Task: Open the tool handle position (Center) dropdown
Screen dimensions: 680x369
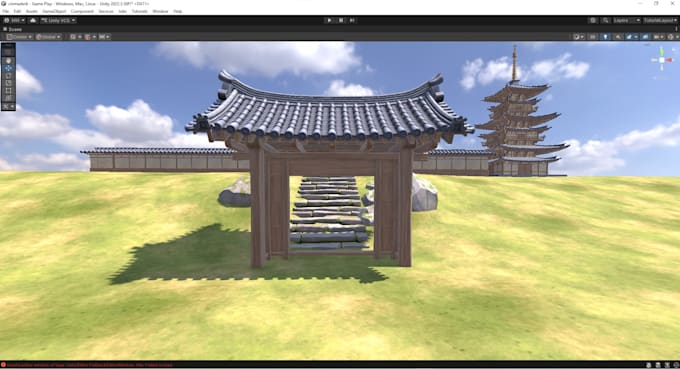Action: pyautogui.click(x=20, y=37)
